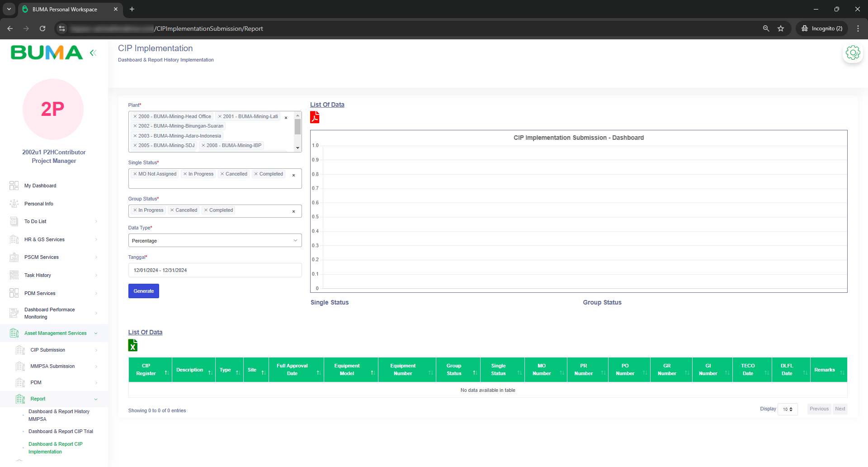The height and width of the screenshot is (467, 868).
Task: Download table using the green Excel icon
Action: click(133, 346)
